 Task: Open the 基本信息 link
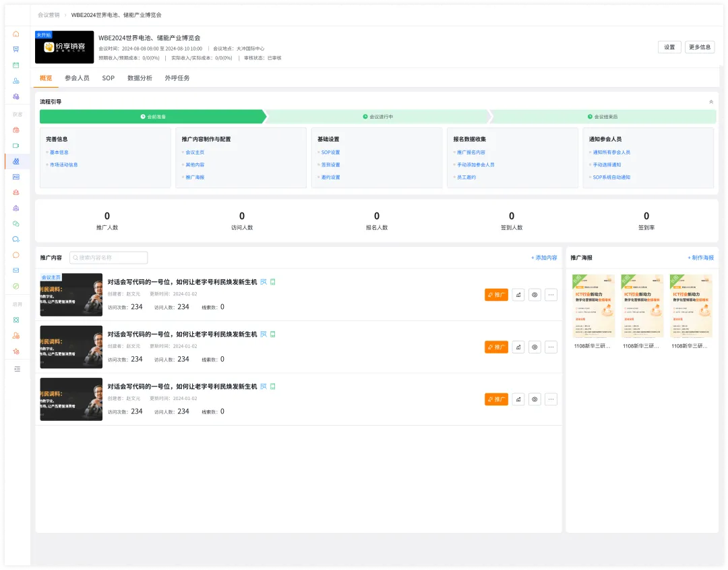(59, 152)
